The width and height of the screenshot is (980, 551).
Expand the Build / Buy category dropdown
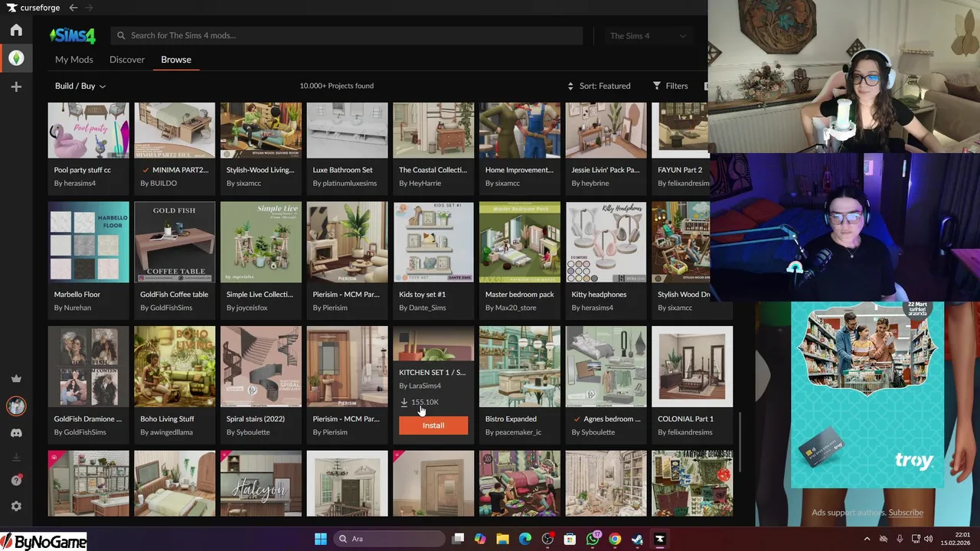[x=80, y=86]
